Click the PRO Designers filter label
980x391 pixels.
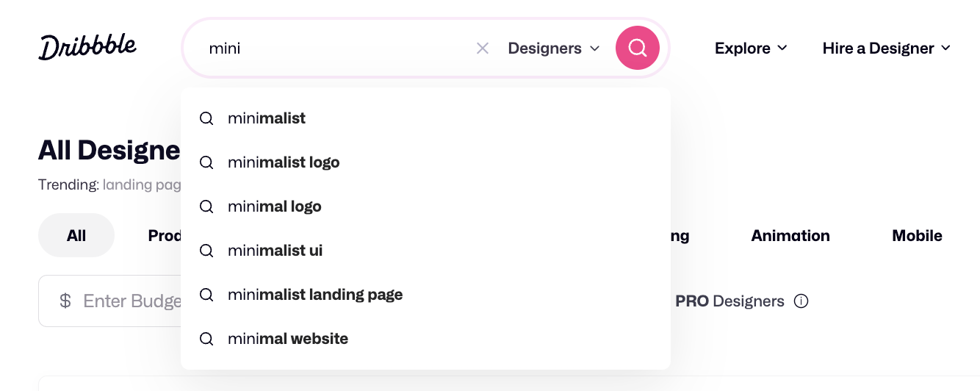click(x=729, y=301)
